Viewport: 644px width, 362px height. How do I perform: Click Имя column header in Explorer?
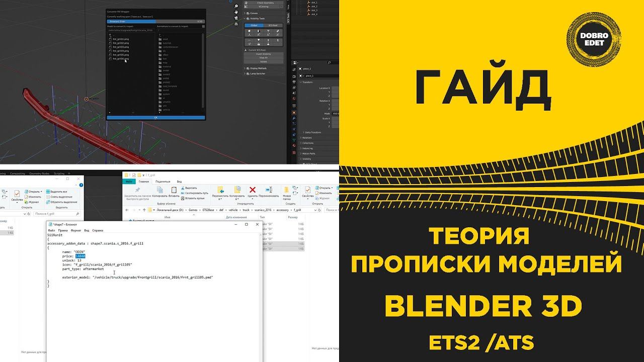click(x=167, y=217)
